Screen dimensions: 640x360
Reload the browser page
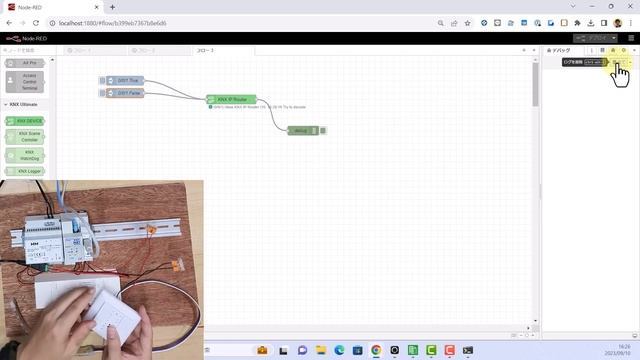36,23
